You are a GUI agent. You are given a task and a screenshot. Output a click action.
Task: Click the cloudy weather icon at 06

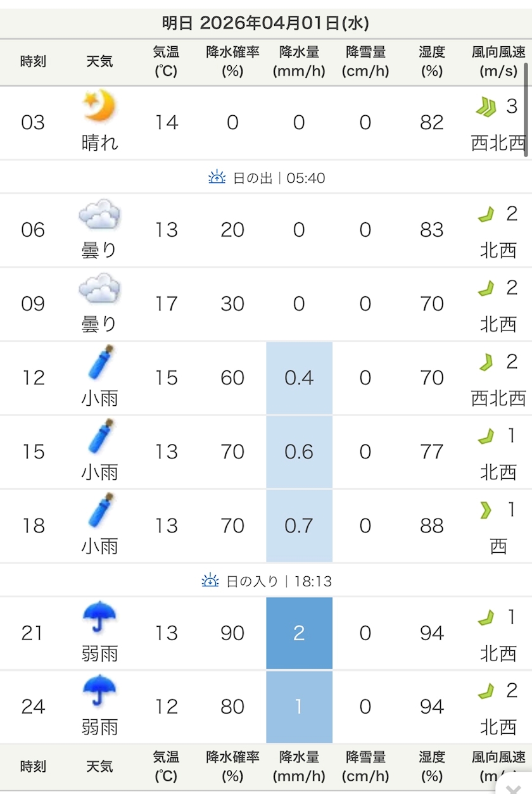[100, 215]
